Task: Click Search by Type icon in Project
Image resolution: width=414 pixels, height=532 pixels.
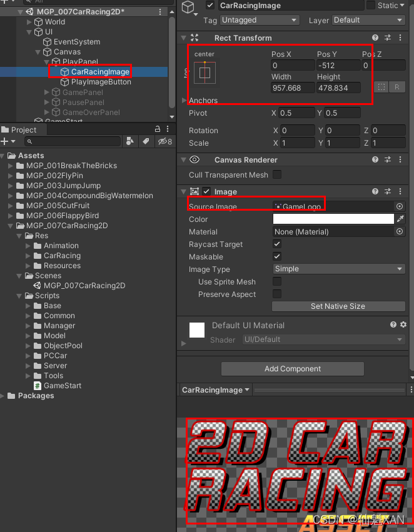Action: (x=129, y=141)
